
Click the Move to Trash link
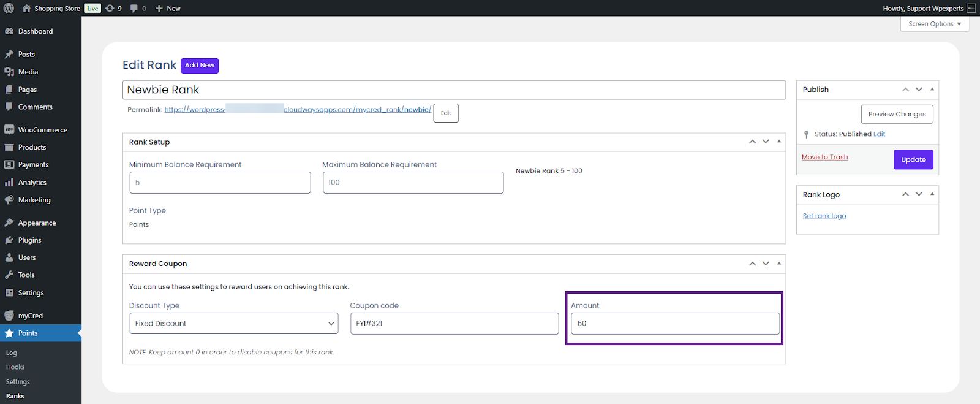pos(824,158)
